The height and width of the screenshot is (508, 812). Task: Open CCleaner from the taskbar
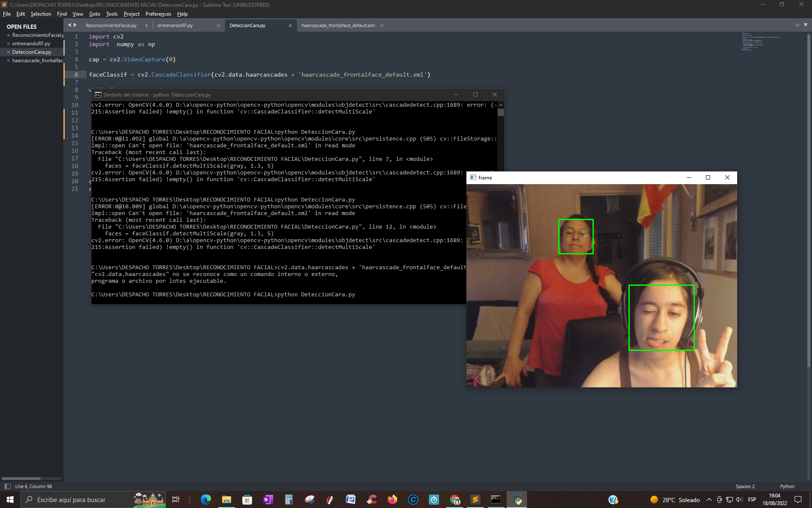[372, 500]
